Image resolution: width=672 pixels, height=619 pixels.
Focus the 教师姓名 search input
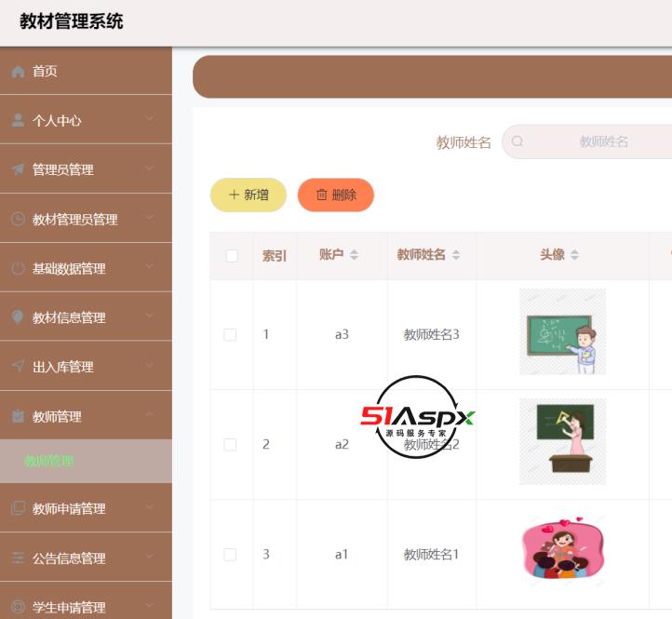coord(586,141)
